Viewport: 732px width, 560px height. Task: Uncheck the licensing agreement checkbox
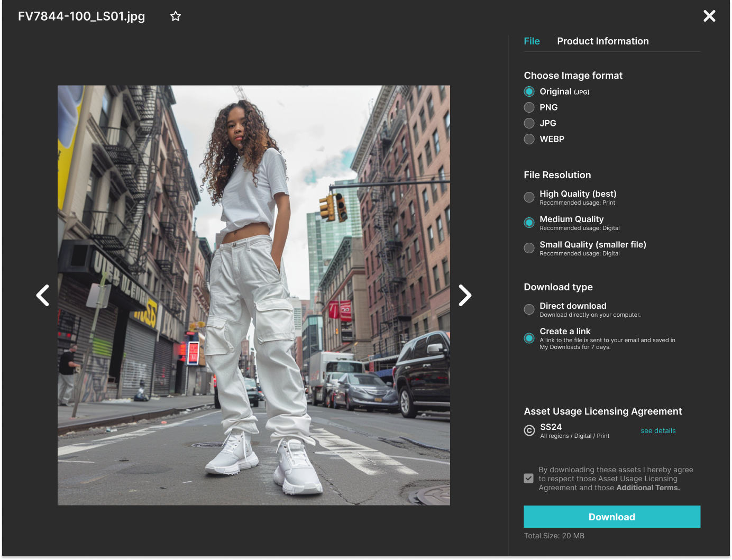click(528, 478)
